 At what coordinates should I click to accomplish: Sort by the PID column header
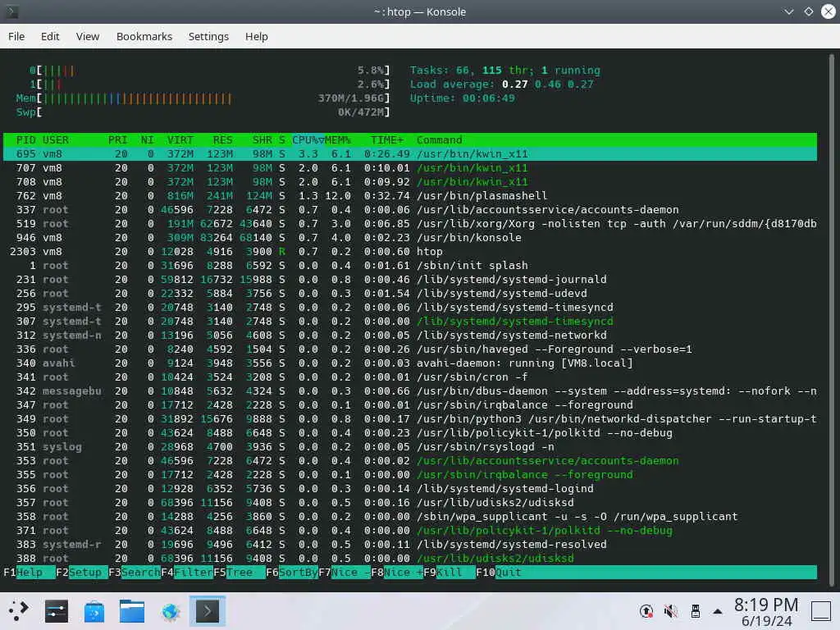point(25,139)
